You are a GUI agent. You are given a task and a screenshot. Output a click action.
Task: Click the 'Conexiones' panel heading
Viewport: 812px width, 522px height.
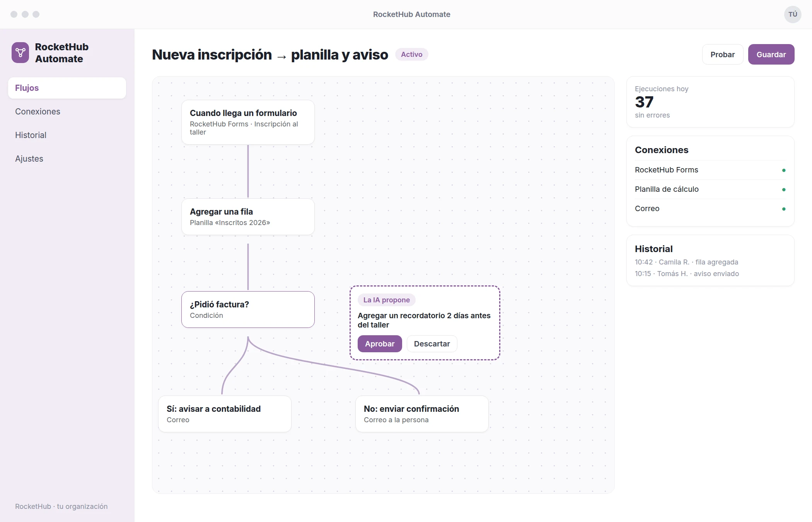click(662, 150)
